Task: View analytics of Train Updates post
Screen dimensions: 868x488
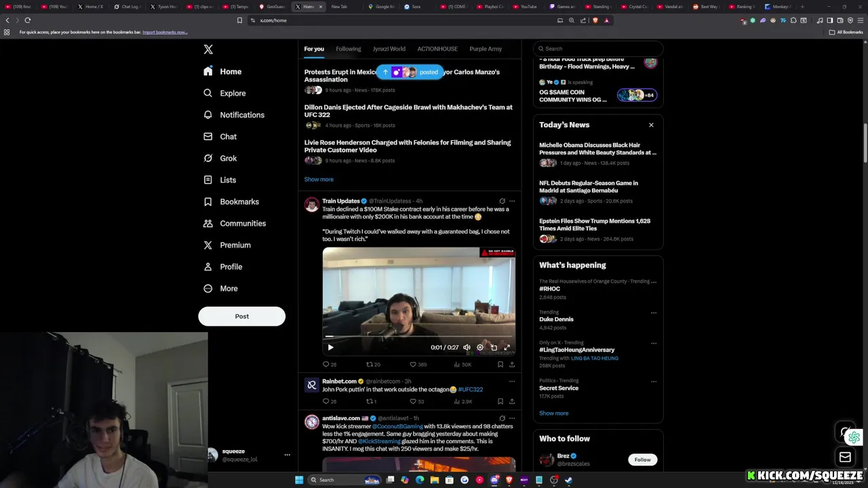Action: click(462, 365)
